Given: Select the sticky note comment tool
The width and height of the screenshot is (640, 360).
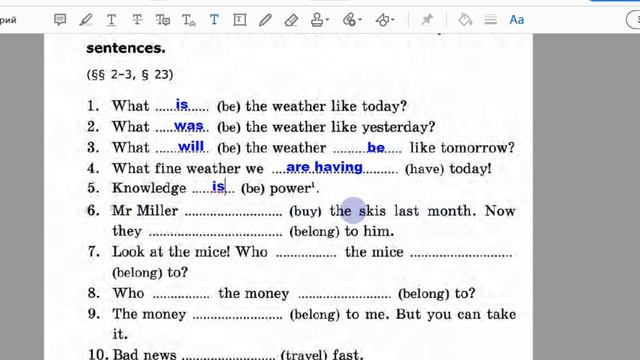Looking at the screenshot, I should point(60,19).
